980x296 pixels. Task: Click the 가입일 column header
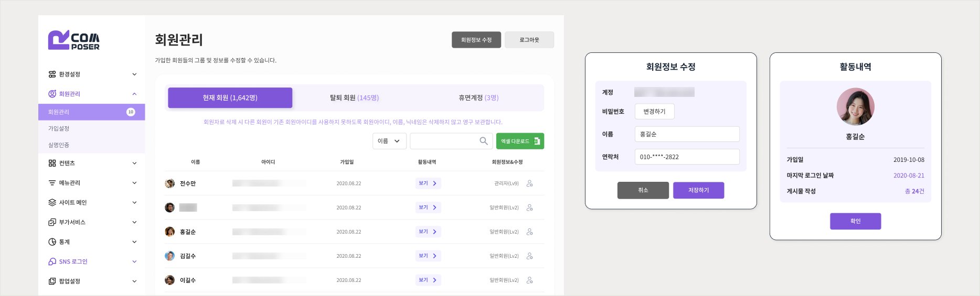[347, 162]
